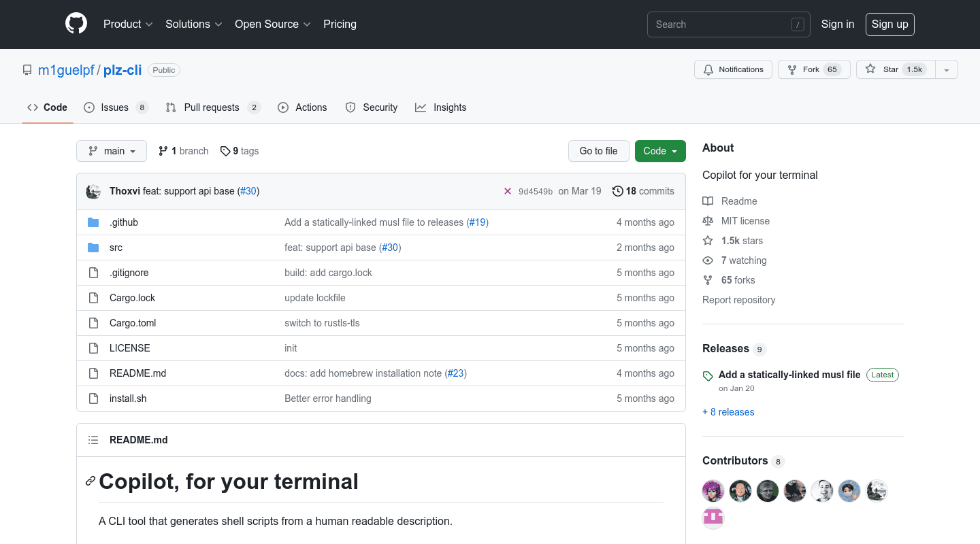Viewport: 980px width, 544px height.
Task: Click Thoxvi's avatar in commit bar
Action: [x=93, y=191]
